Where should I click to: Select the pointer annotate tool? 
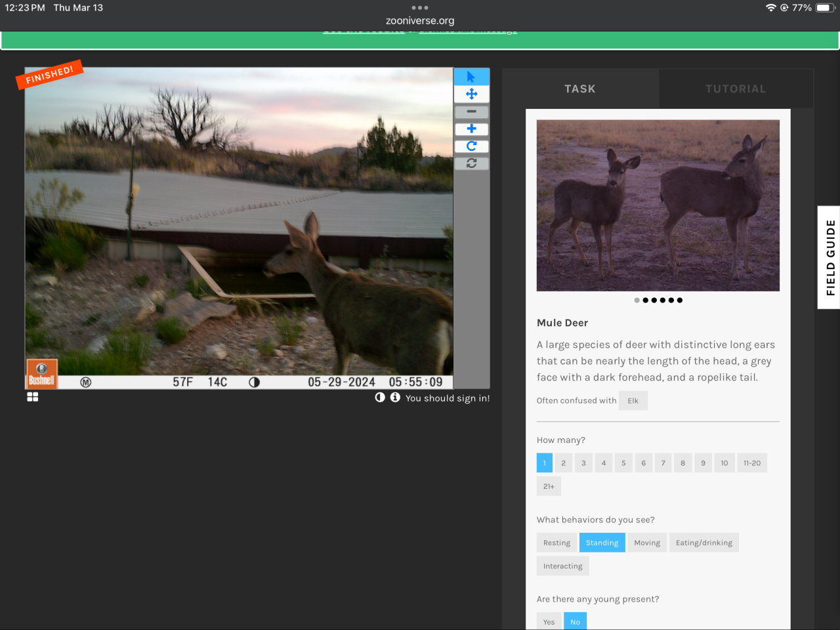click(x=471, y=77)
